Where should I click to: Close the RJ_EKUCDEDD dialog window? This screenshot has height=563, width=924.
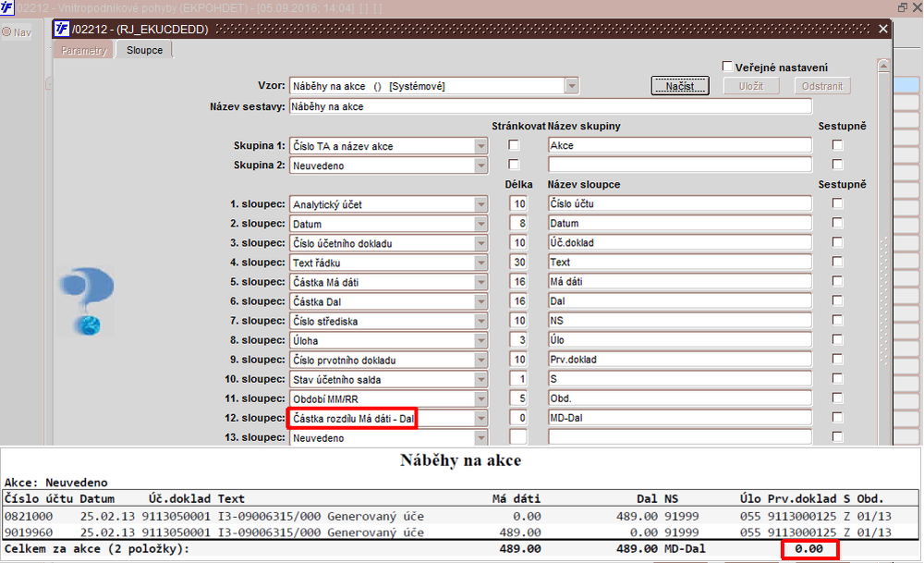[882, 29]
